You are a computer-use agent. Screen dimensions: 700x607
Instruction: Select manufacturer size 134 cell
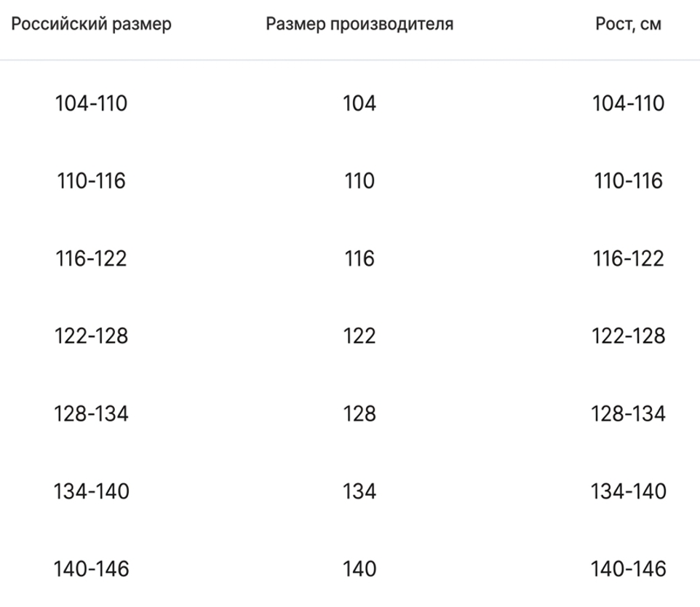(359, 491)
